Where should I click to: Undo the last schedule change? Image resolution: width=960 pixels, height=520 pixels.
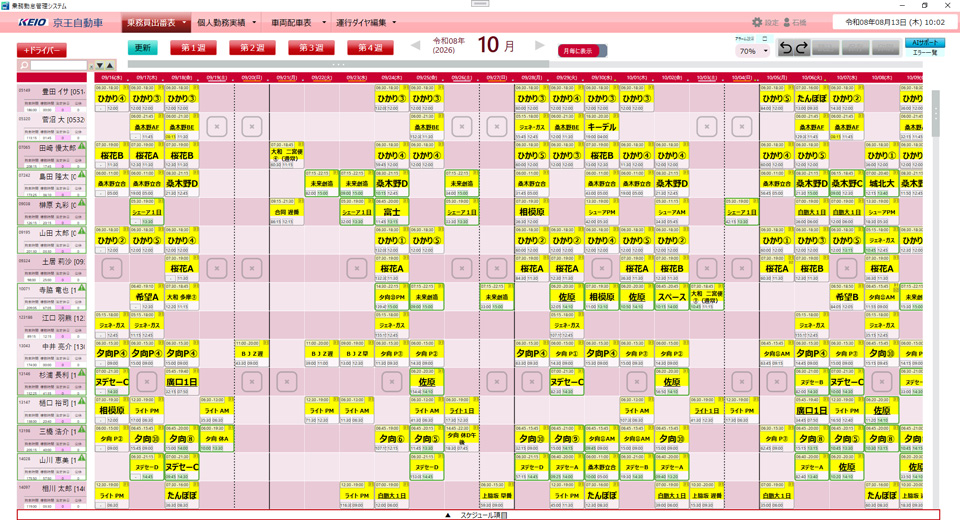pos(786,48)
